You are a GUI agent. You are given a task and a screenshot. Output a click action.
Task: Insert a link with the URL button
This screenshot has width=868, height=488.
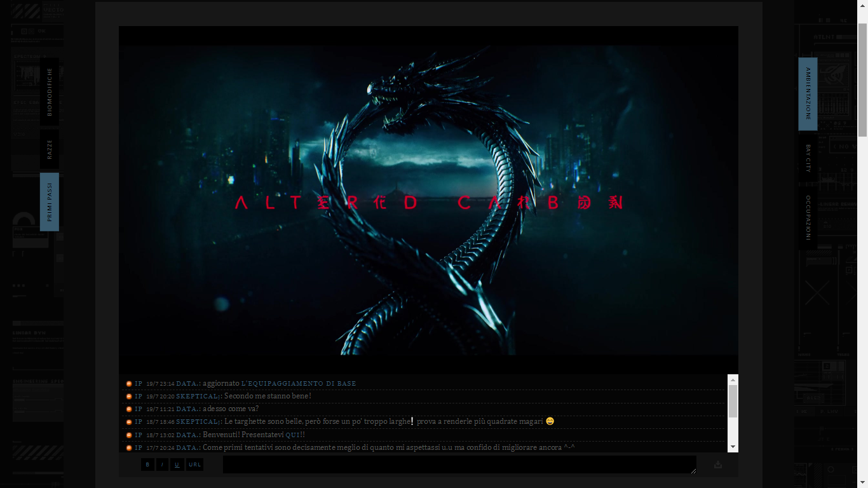(x=194, y=464)
